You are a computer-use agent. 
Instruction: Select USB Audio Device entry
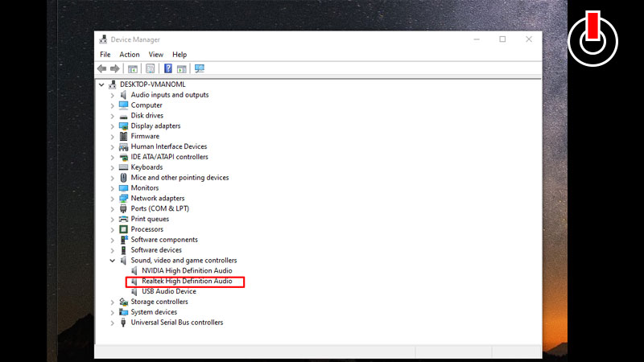coord(169,291)
